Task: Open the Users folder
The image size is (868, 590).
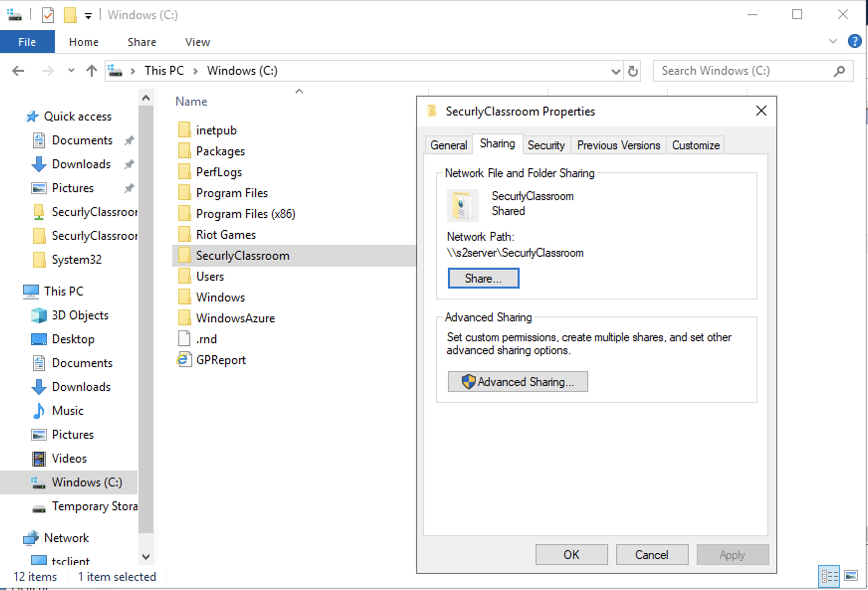Action: [211, 276]
